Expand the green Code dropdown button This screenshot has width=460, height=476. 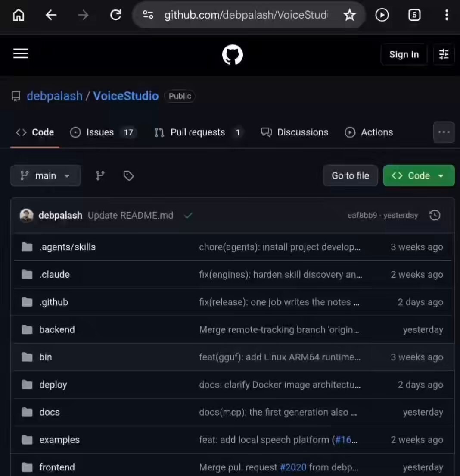point(419,175)
